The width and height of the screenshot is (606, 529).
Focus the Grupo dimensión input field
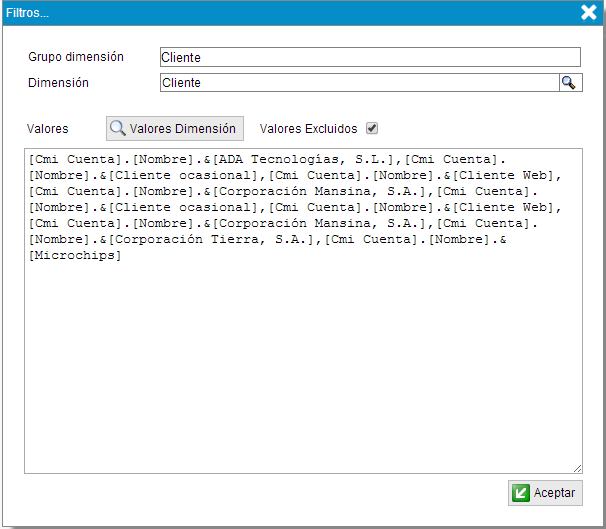coord(369,58)
